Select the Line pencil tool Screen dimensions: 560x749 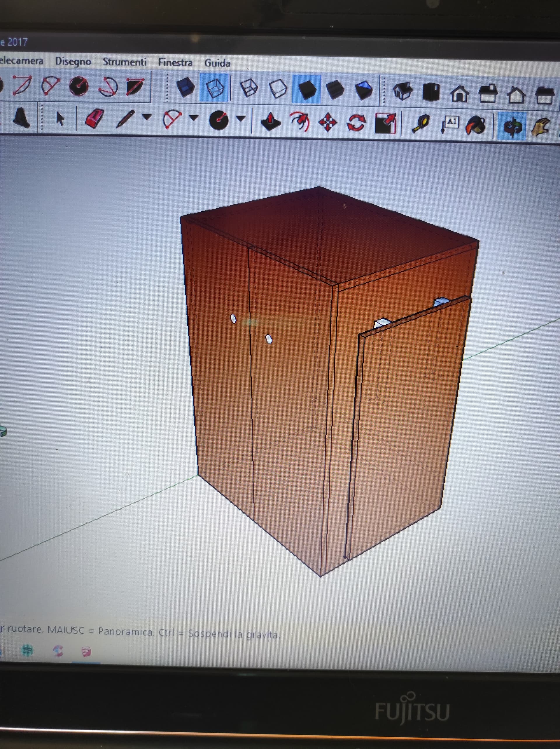click(125, 119)
